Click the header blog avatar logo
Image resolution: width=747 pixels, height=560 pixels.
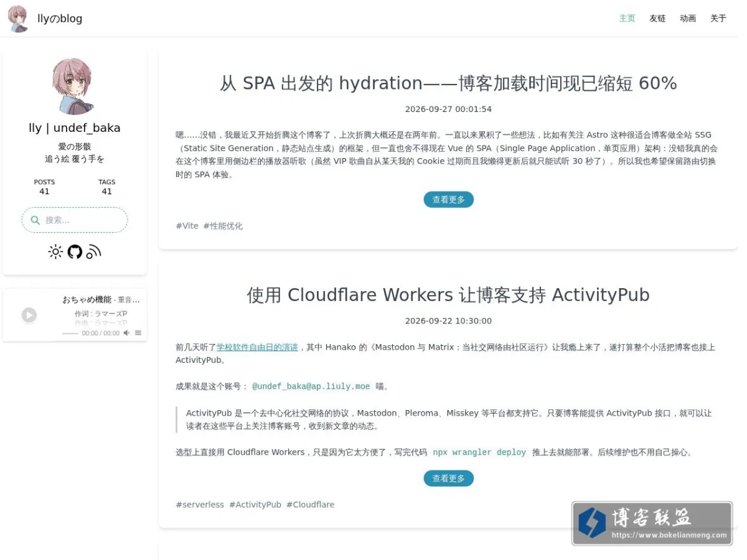click(17, 19)
